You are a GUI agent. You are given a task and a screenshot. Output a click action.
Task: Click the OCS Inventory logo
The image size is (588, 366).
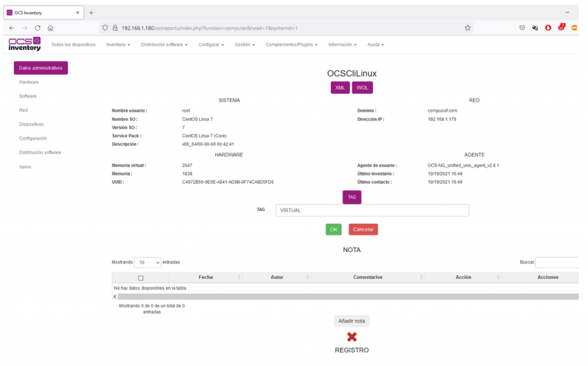24,44
